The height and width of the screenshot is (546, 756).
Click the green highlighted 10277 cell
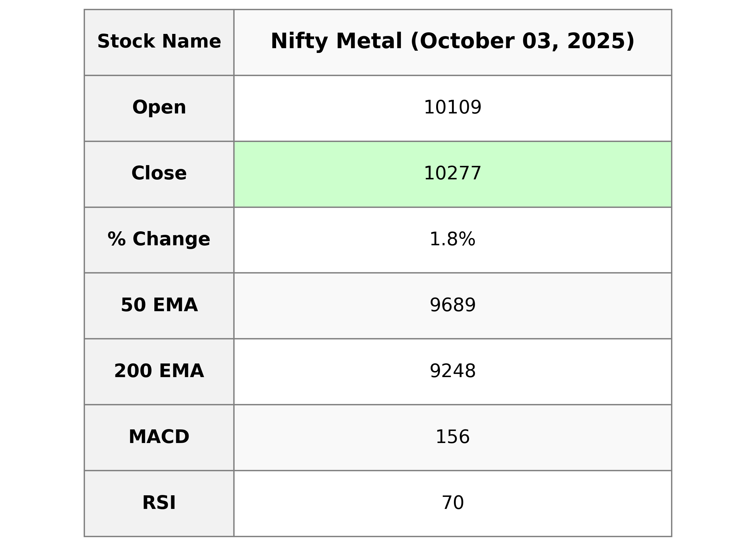(452, 173)
